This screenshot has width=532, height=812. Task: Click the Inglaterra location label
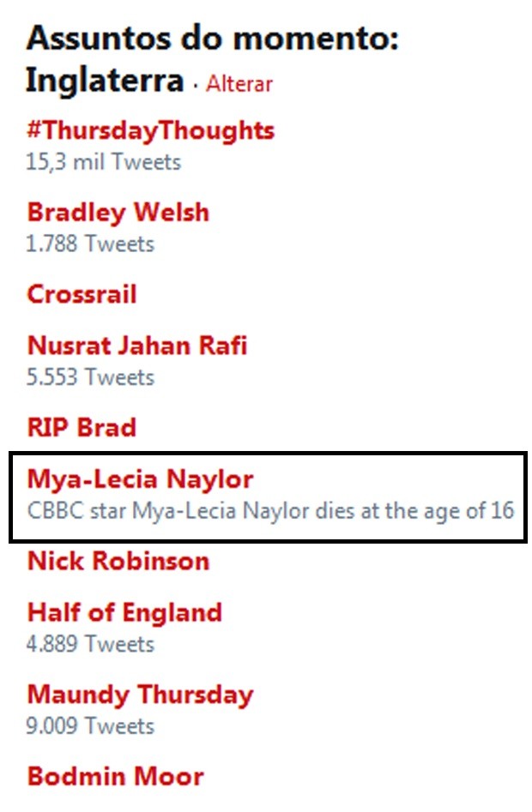tap(106, 81)
